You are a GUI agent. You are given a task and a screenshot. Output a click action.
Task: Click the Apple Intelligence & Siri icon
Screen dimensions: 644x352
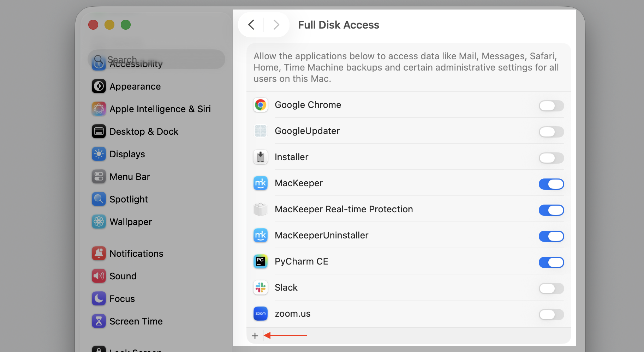[x=99, y=109]
